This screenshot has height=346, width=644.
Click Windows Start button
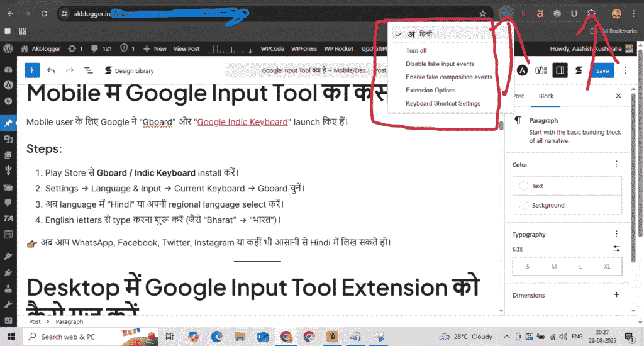[x=11, y=337]
